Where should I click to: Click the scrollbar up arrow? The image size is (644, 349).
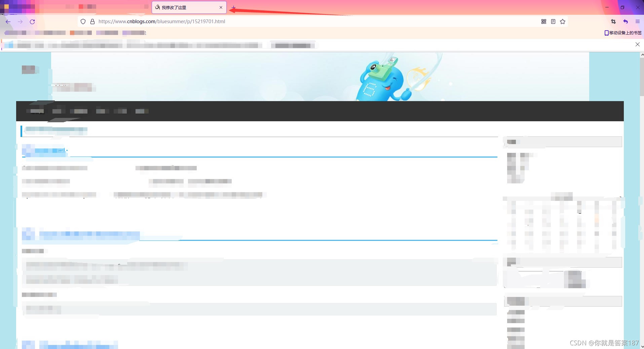642,54
